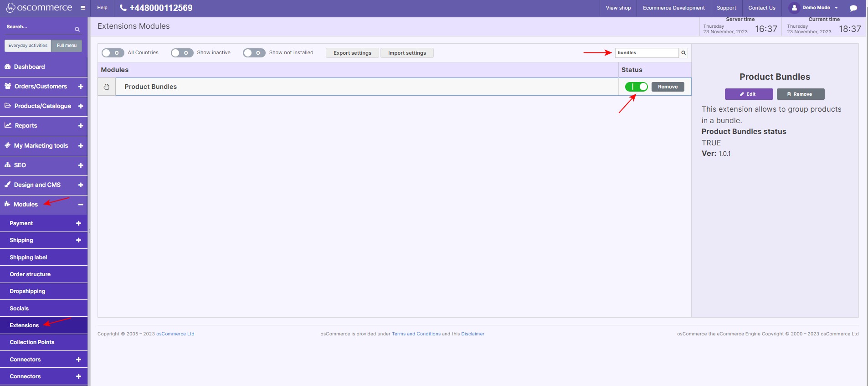The image size is (868, 386).
Task: Toggle the Show not installed switch
Action: [x=254, y=53]
